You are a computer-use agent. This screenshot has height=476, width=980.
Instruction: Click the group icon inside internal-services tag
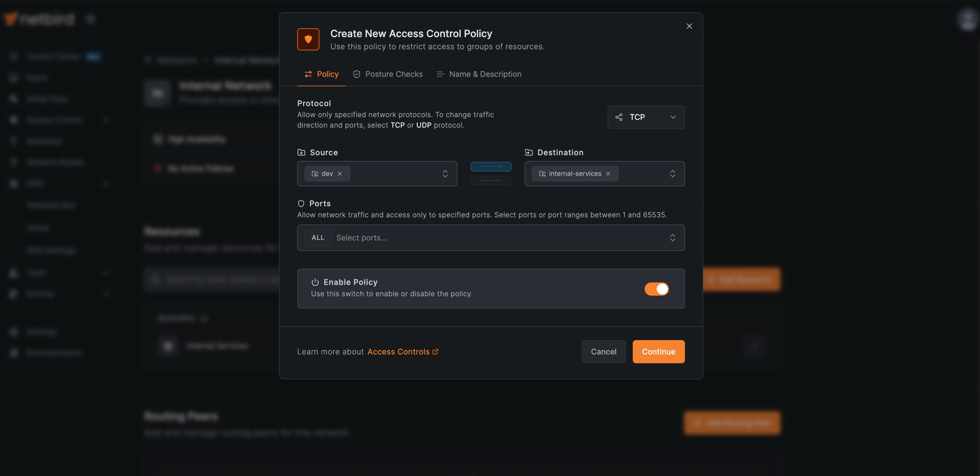pyautogui.click(x=542, y=173)
